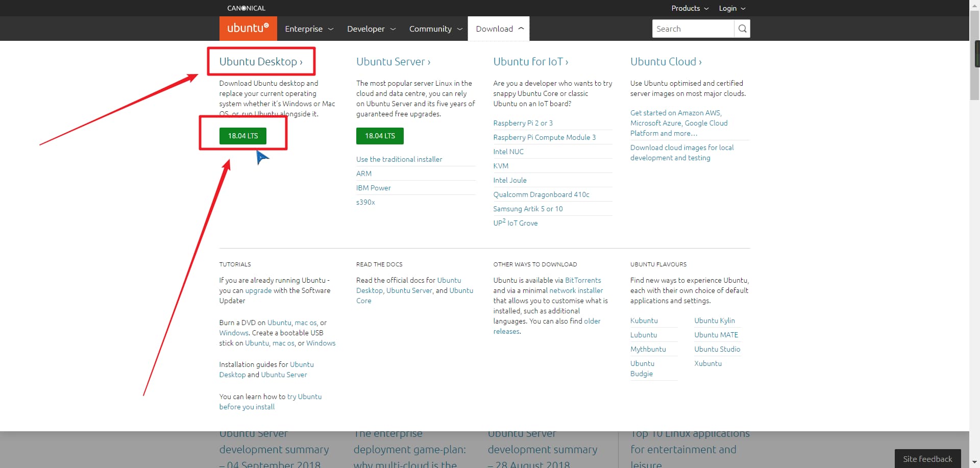Open Download cloud images for local development

tap(682, 153)
